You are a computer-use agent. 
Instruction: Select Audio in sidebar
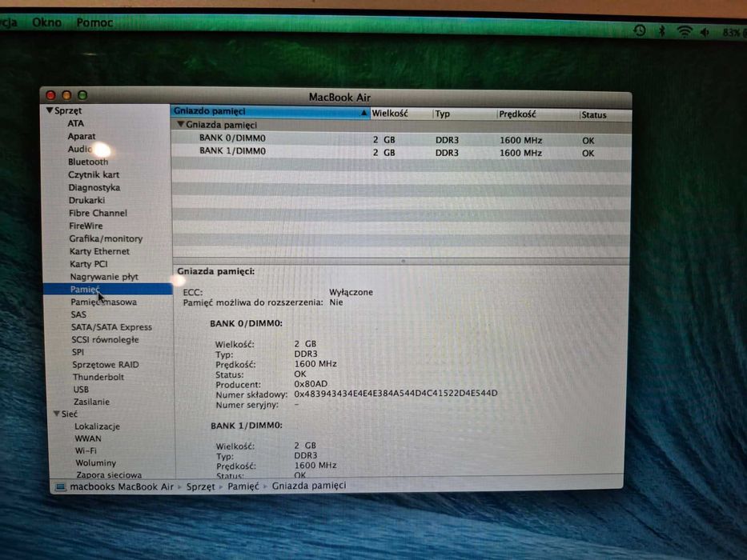(80, 149)
